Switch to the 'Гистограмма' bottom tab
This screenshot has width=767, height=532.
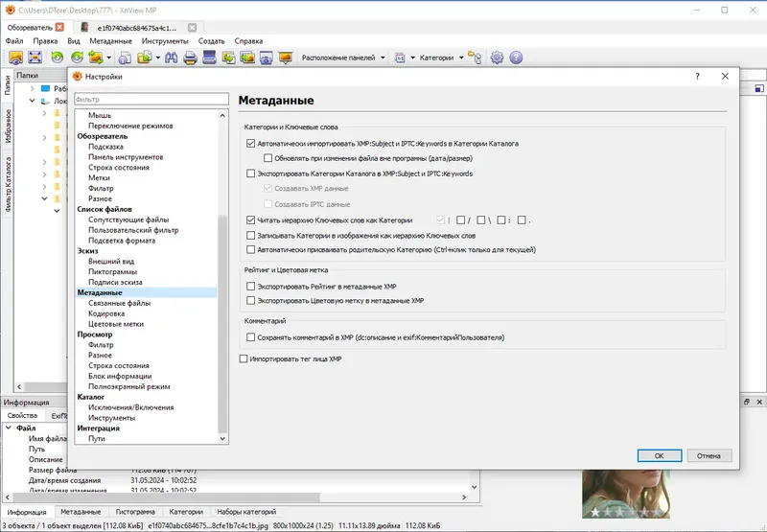[135, 512]
